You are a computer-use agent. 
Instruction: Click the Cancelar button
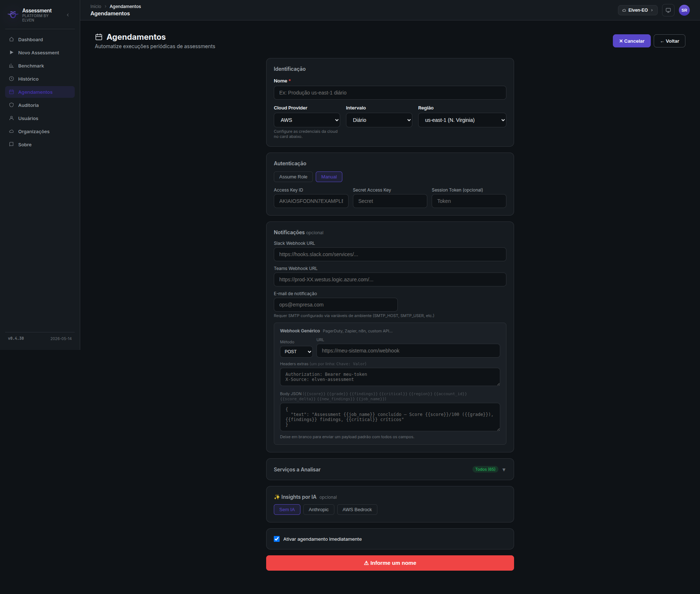tap(631, 41)
